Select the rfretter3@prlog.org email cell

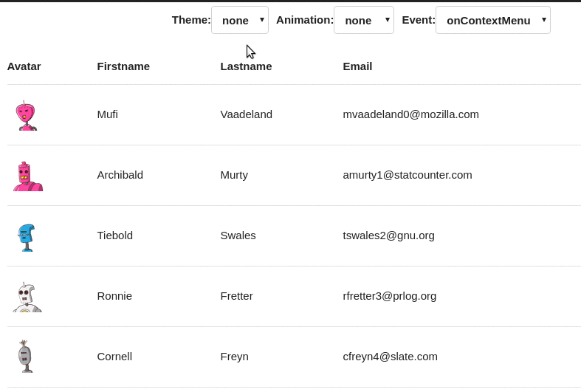click(390, 295)
